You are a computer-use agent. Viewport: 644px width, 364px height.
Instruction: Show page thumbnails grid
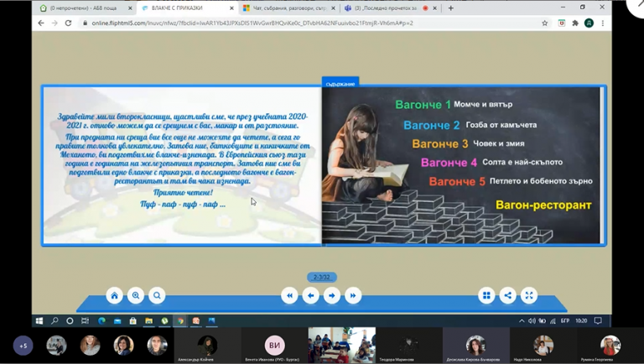pos(486,295)
